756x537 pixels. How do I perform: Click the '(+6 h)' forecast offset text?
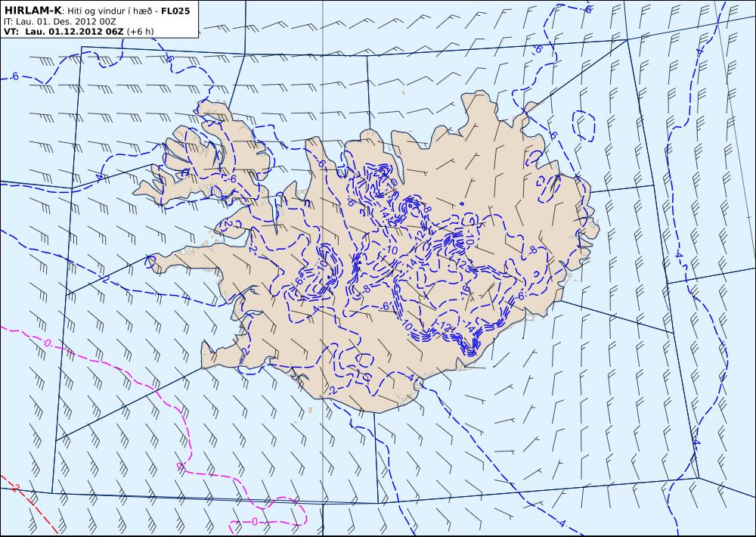click(140, 32)
